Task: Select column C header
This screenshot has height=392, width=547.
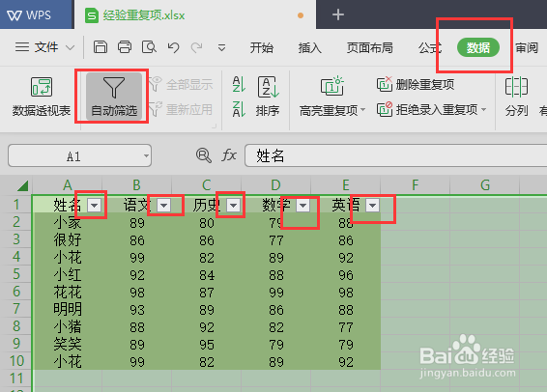Action: pyautogui.click(x=206, y=185)
